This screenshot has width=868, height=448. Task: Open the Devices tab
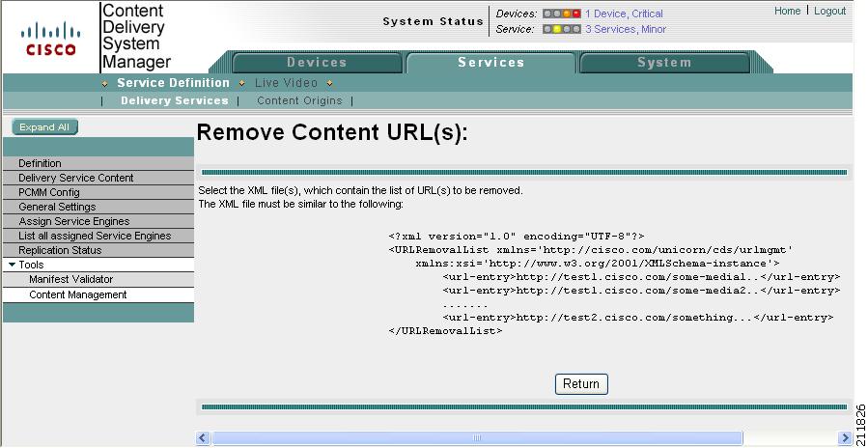point(317,62)
